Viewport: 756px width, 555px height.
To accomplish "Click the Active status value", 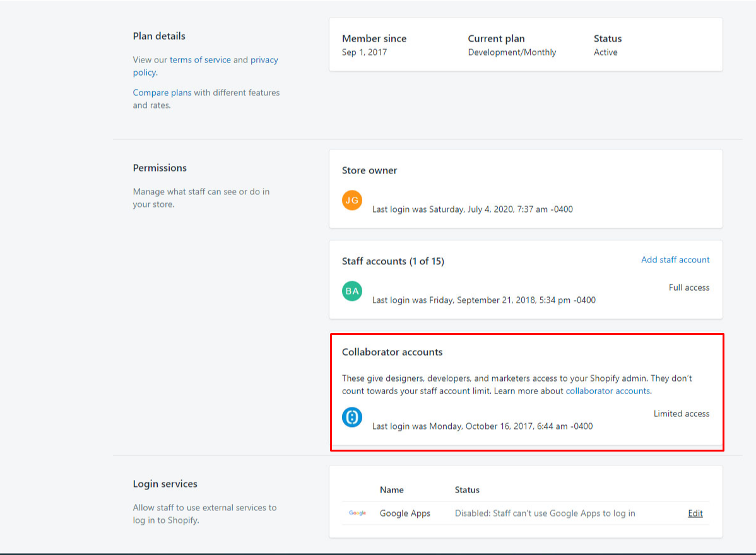I will click(x=606, y=52).
